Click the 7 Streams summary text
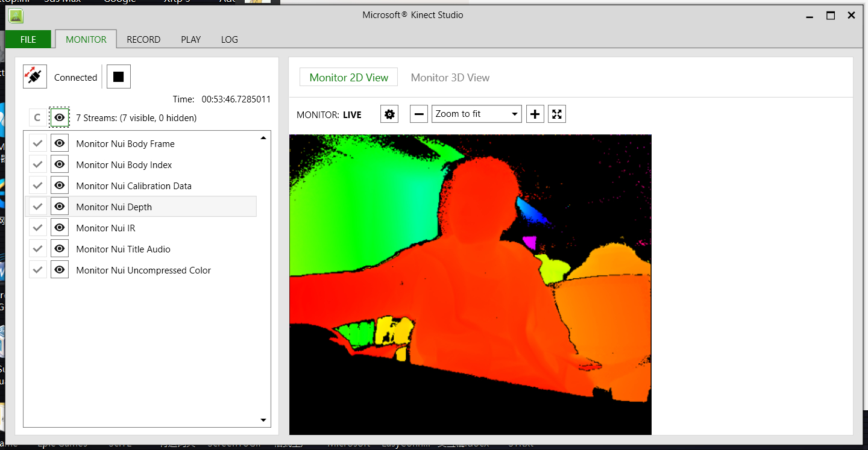Viewport: 868px width, 450px height. tap(136, 117)
